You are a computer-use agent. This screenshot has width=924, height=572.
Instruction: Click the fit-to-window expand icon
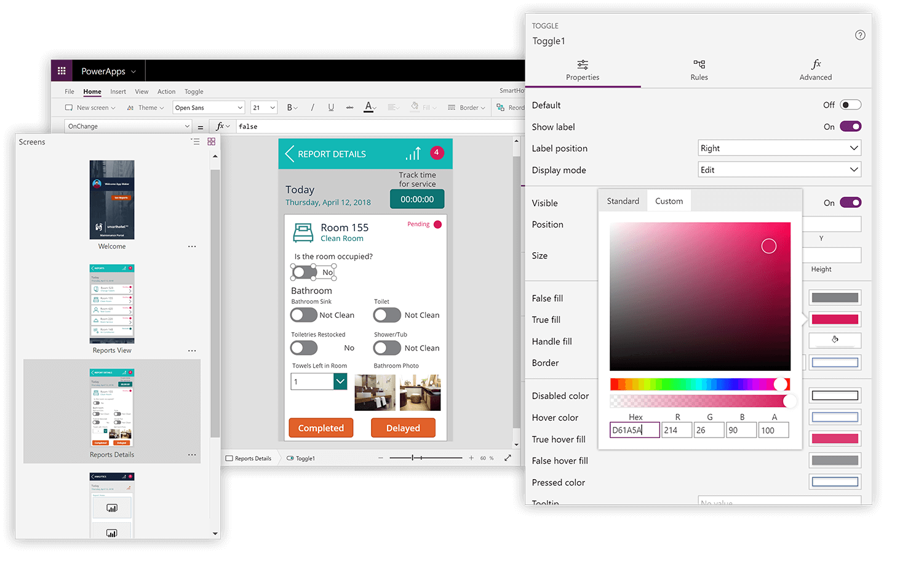pos(508,458)
